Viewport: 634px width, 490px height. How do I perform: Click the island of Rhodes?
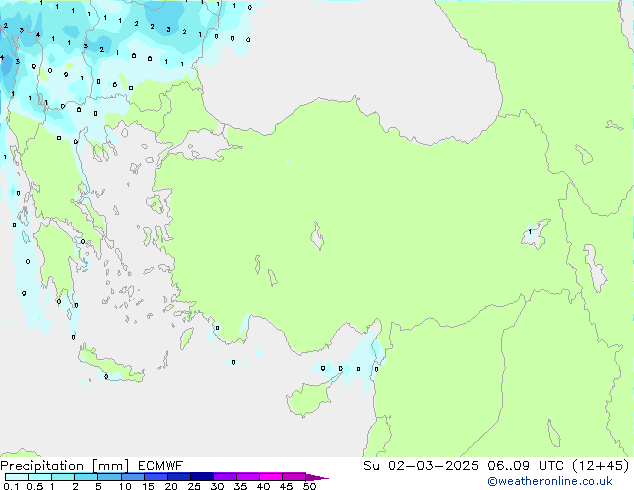(186, 338)
